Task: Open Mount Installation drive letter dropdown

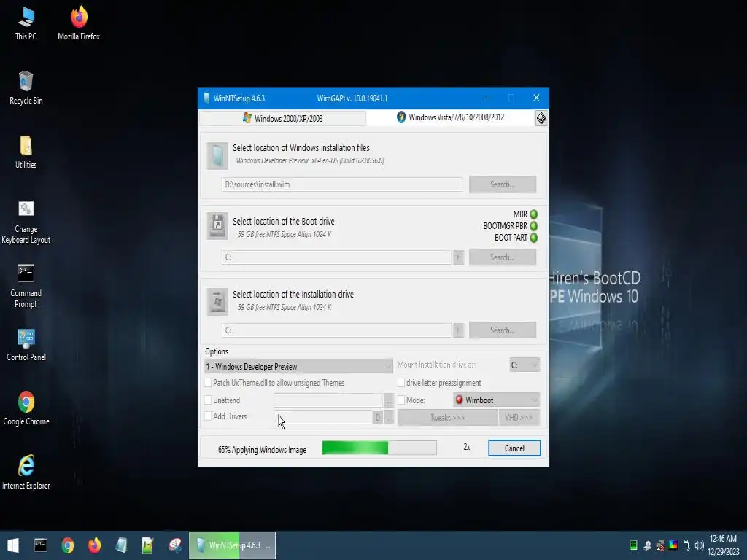Action: coord(524,365)
